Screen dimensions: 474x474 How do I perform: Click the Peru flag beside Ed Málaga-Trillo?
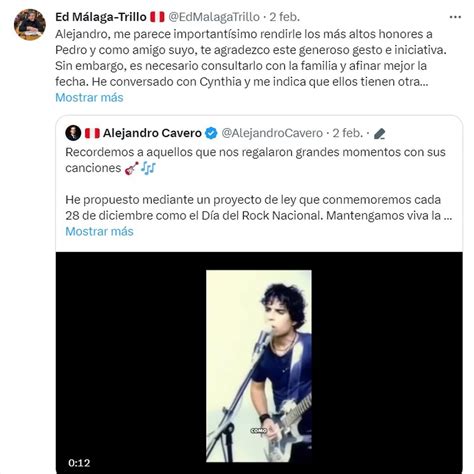[157, 17]
